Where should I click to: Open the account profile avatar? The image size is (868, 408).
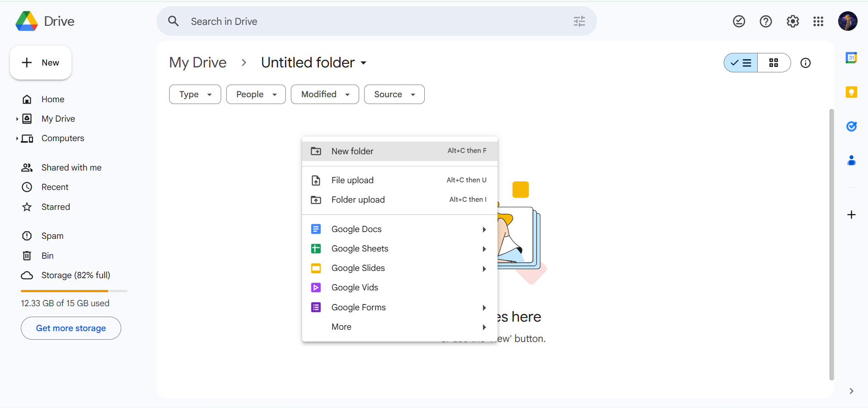848,21
